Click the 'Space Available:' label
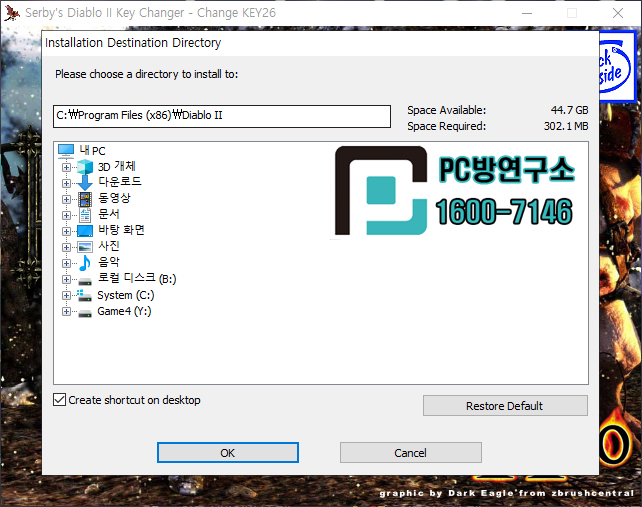Viewport: 642px width, 507px height. (x=446, y=110)
